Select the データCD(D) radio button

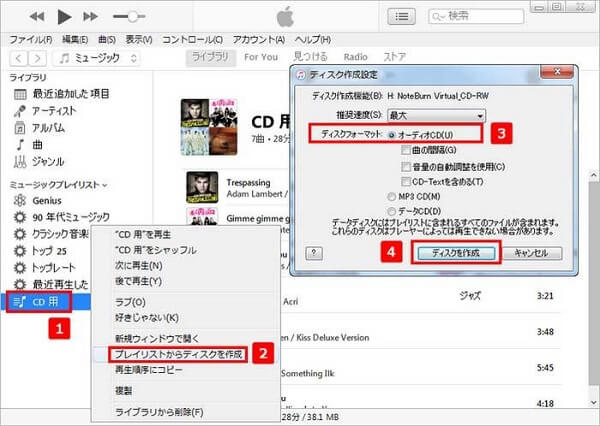click(391, 211)
